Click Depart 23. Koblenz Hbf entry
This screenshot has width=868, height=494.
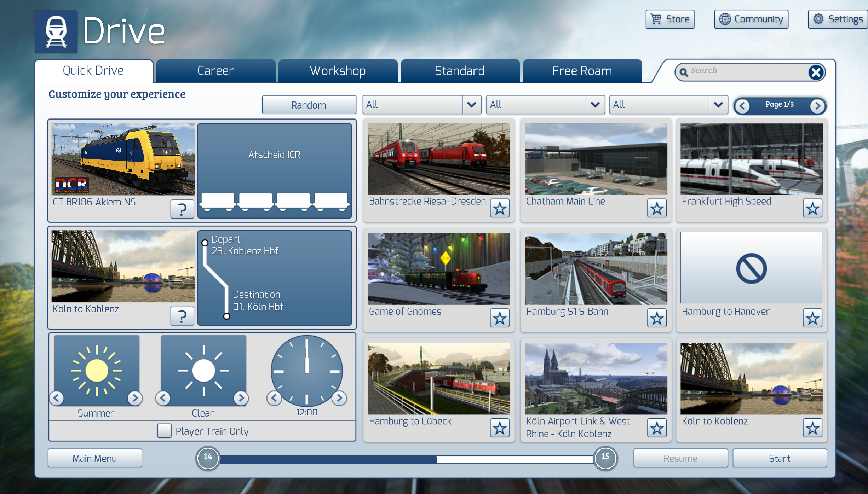click(x=245, y=245)
